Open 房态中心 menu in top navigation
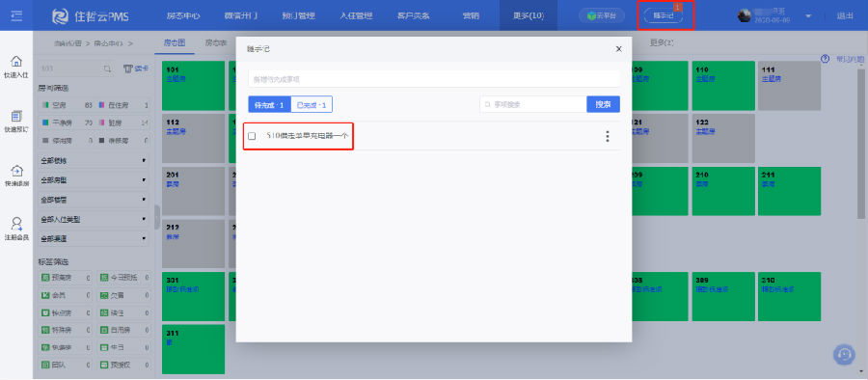 (182, 16)
